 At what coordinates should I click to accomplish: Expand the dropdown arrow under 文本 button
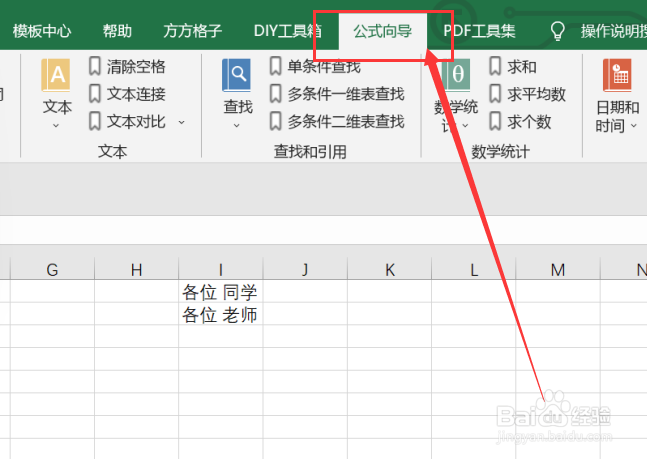(56, 125)
